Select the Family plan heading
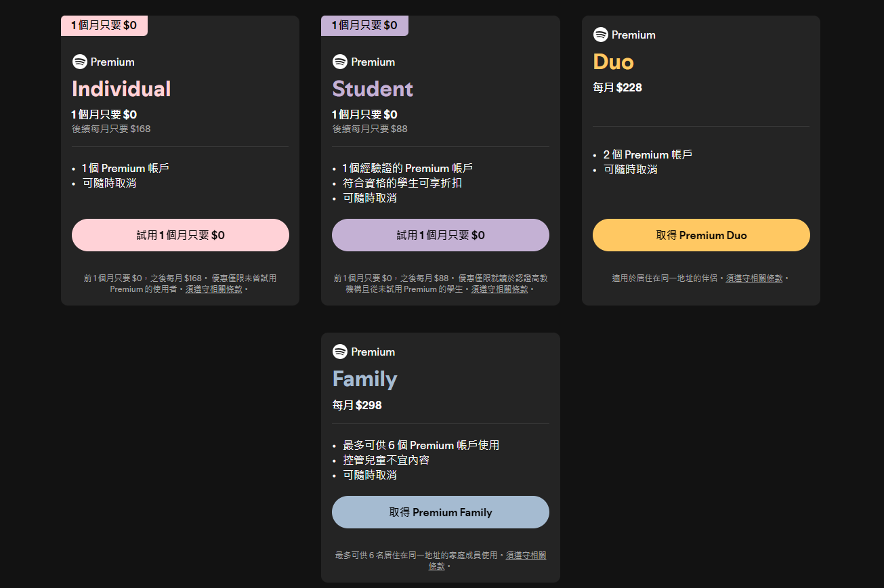Viewport: 884px width, 588px height. tap(364, 379)
